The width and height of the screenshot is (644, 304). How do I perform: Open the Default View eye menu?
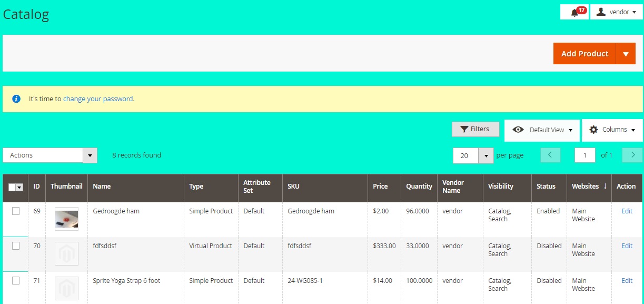[x=542, y=130]
